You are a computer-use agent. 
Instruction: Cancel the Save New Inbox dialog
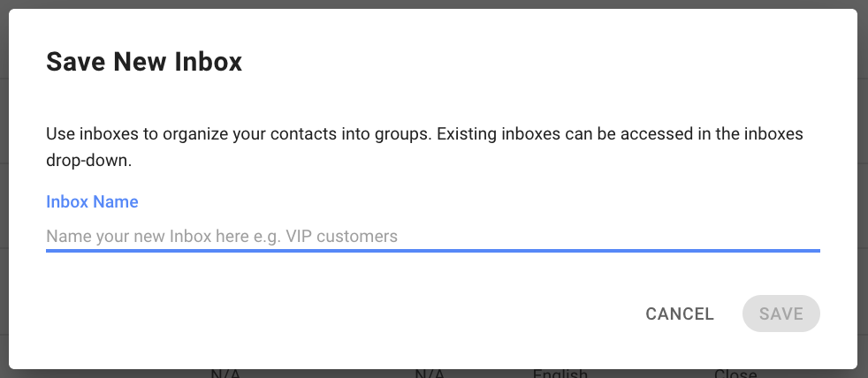click(x=679, y=314)
